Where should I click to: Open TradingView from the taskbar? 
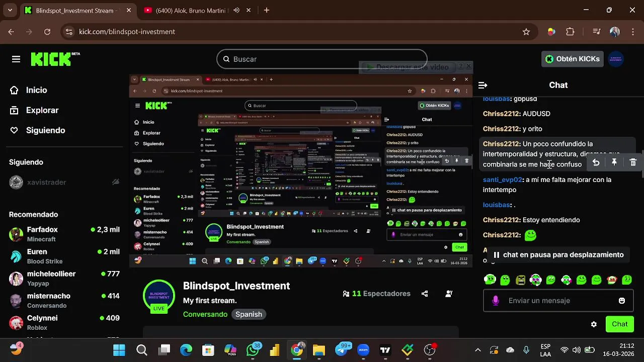point(385,350)
